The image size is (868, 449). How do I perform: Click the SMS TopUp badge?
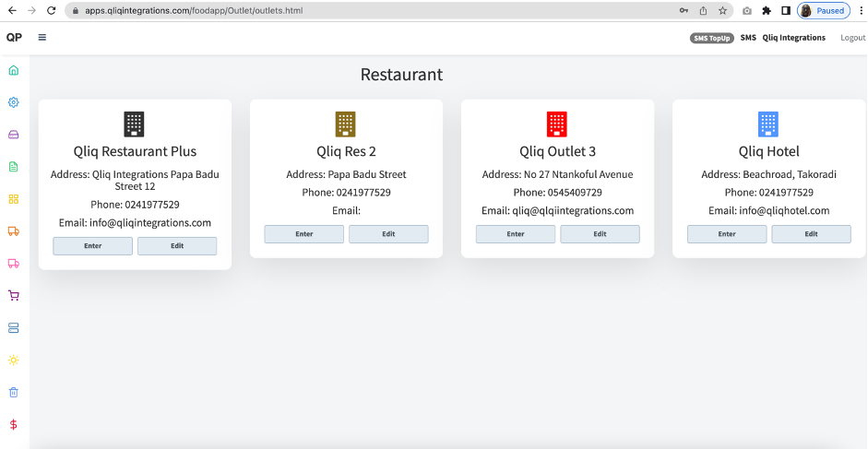click(712, 38)
